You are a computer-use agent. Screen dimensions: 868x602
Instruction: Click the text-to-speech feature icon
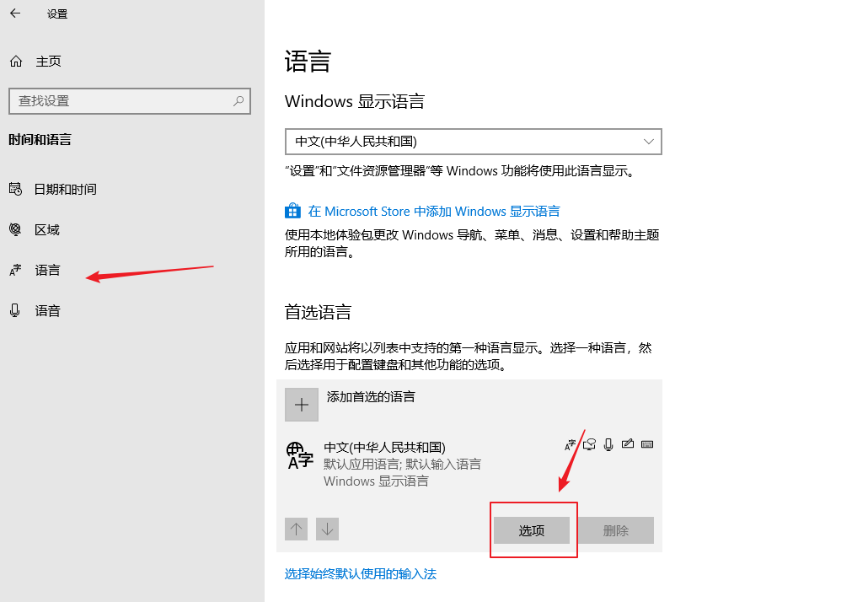click(590, 444)
